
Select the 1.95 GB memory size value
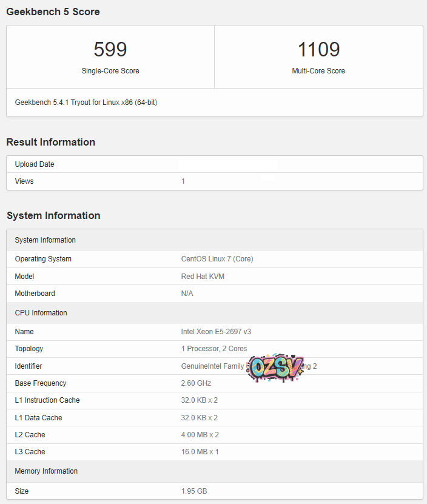(x=194, y=491)
